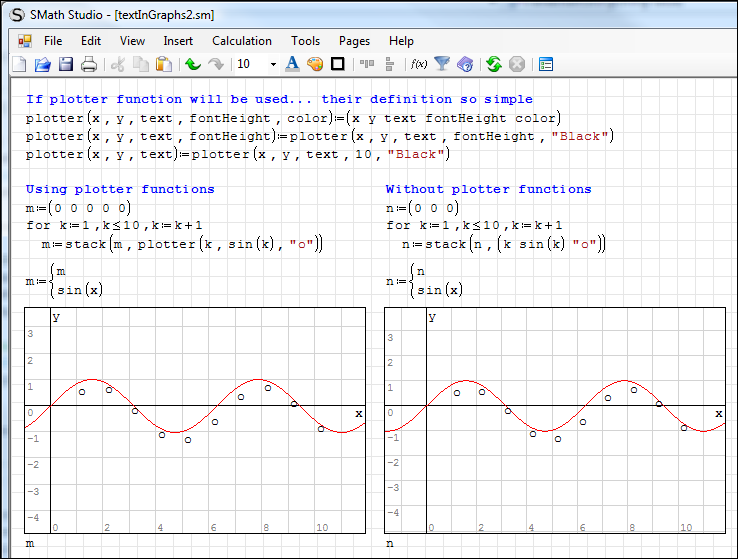Toggle the side panel icon at toolbar end
Screen dimensions: 738x559
pyautogui.click(x=545, y=65)
